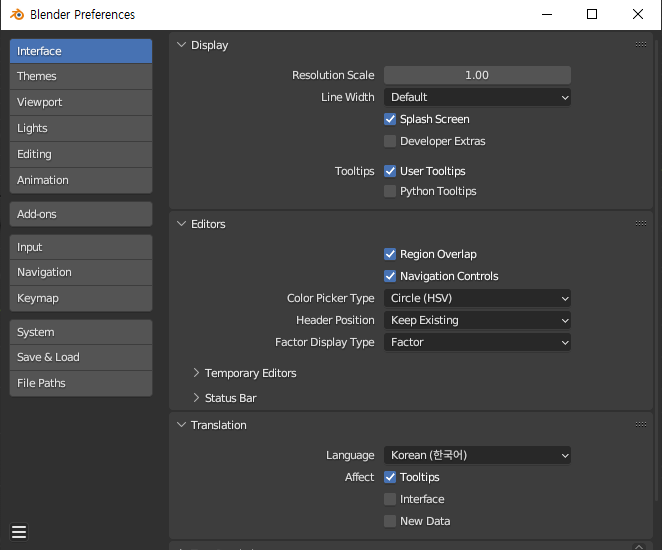Image resolution: width=662 pixels, height=550 pixels.
Task: Open the Animation preferences tab
Action: (81, 181)
